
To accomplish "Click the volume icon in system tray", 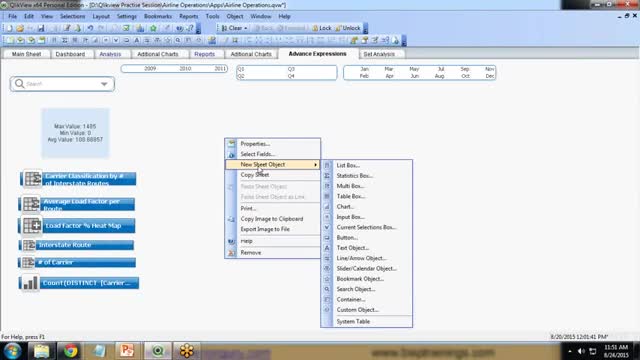I will (x=581, y=351).
